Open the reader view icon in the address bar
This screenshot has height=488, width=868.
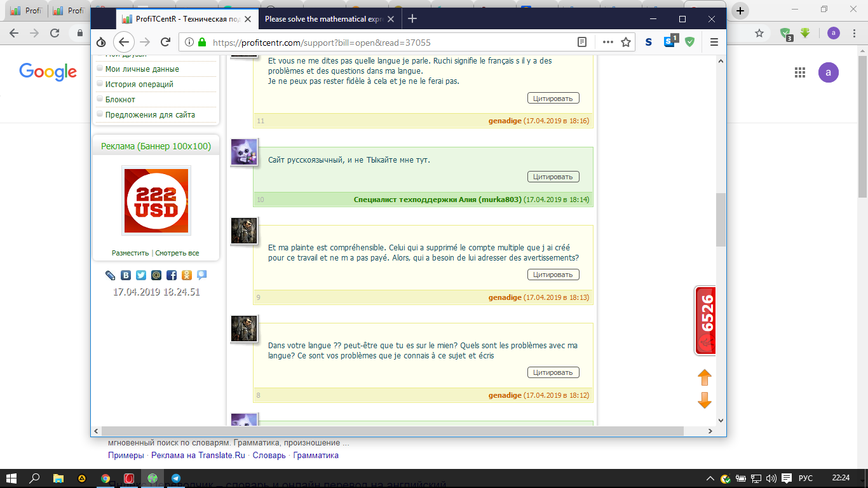582,42
